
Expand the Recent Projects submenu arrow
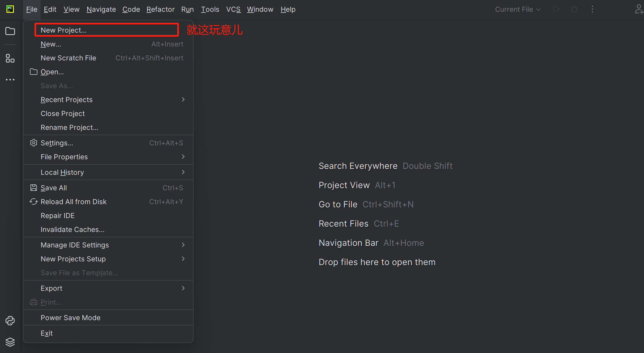(x=183, y=99)
